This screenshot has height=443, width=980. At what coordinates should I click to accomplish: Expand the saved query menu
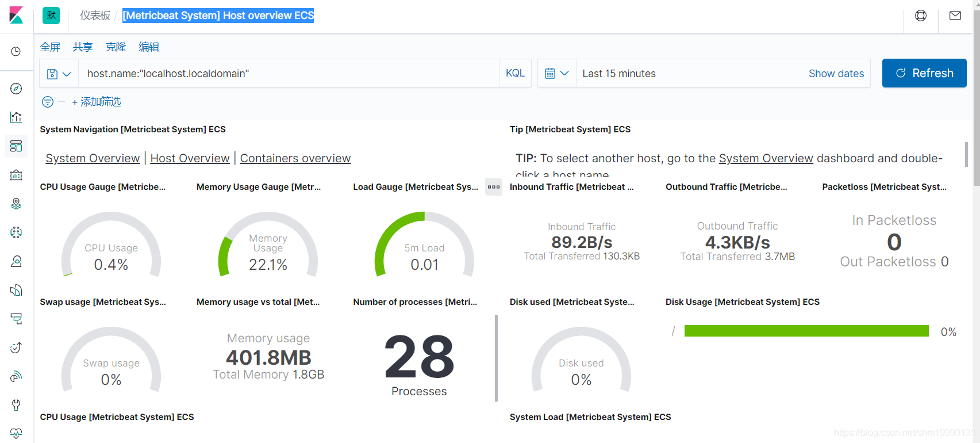pos(59,74)
